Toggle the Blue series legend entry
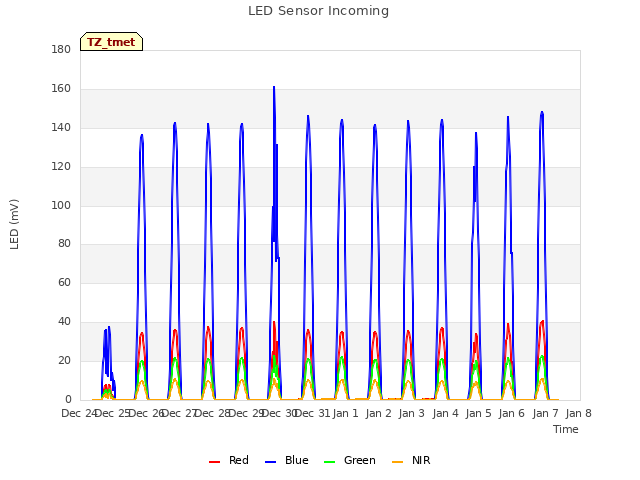This screenshot has width=640, height=480. tap(287, 460)
